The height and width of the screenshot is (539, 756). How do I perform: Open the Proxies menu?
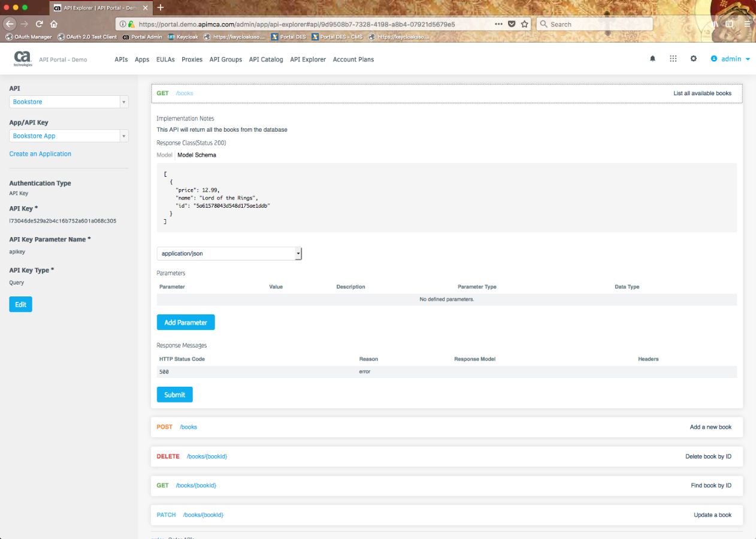[x=192, y=59]
